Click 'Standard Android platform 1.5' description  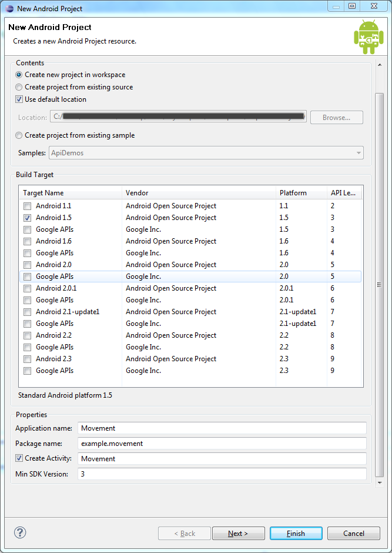(65, 395)
